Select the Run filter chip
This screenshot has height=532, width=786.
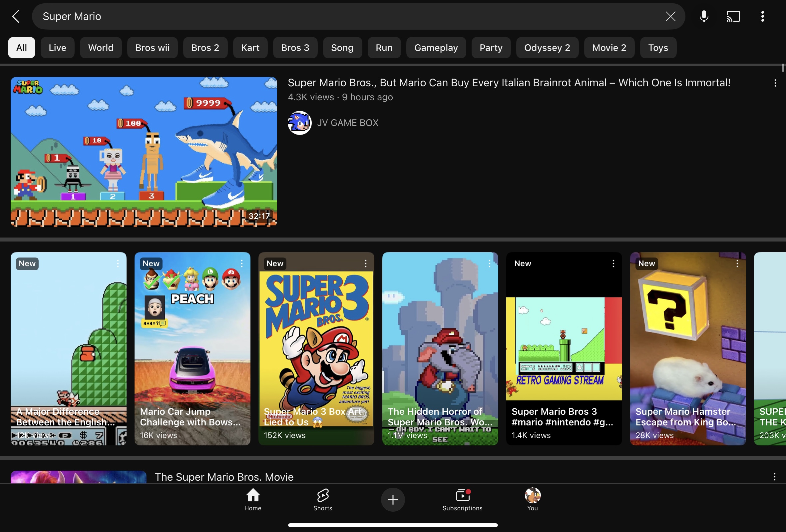point(384,48)
